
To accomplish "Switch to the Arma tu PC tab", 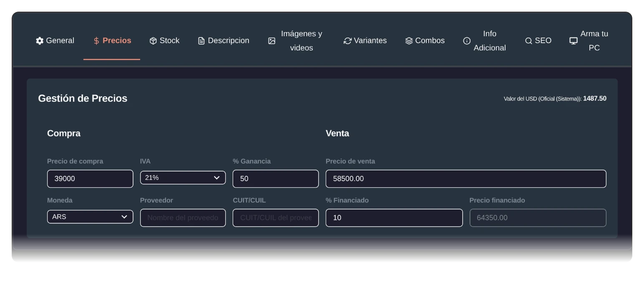I will point(589,41).
